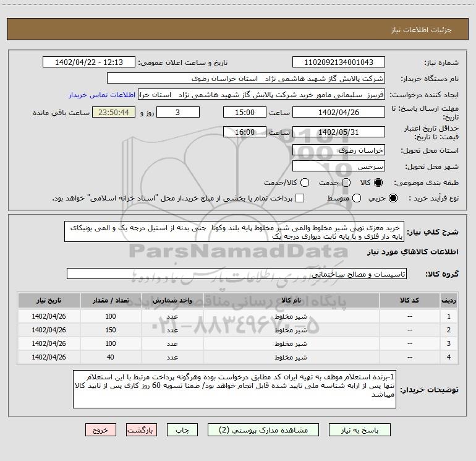Click 'تاریخ نیاز' column header
Image resolution: width=476 pixels, height=461 pixels.
point(49,300)
